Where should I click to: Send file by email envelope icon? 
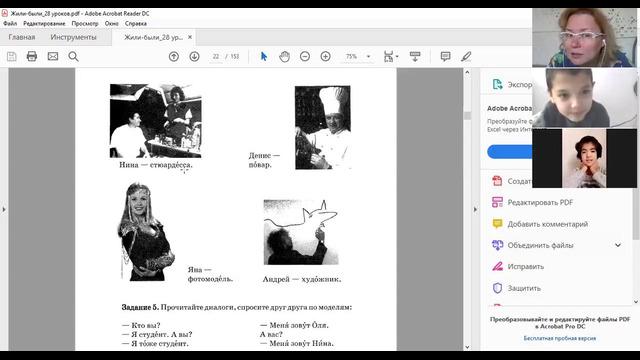53,56
